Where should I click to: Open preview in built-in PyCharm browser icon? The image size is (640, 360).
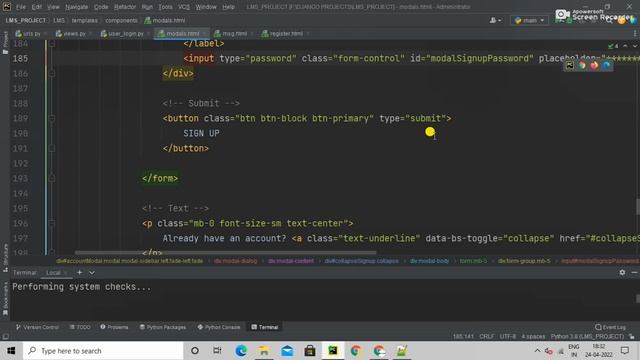pos(569,65)
